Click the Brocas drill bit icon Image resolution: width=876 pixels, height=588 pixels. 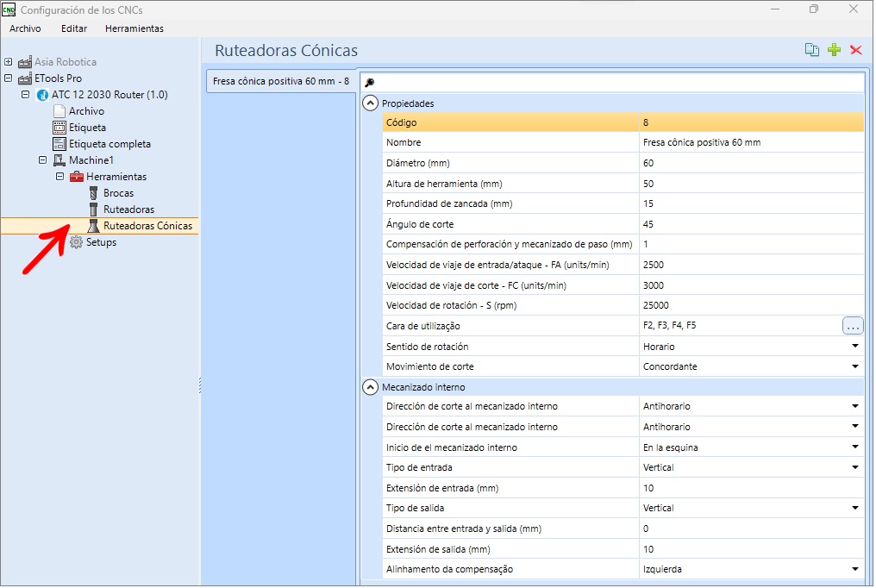pos(94,193)
